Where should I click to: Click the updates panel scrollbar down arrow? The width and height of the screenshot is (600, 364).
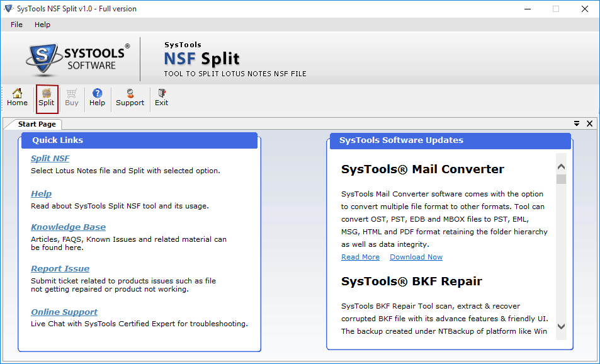pos(560,327)
